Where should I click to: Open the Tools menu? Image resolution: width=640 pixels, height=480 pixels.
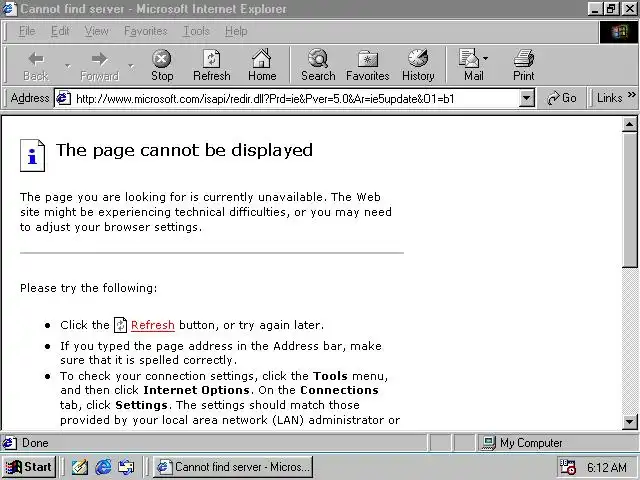click(x=196, y=31)
